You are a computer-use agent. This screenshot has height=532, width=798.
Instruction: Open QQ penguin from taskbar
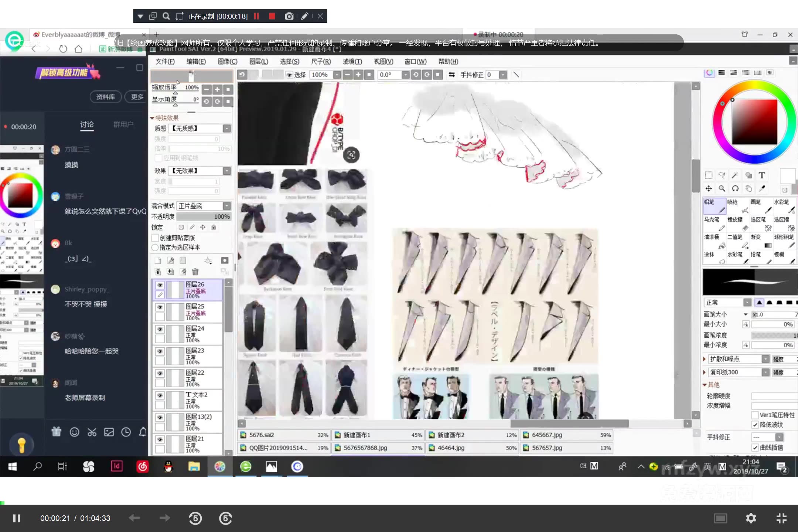(x=168, y=467)
